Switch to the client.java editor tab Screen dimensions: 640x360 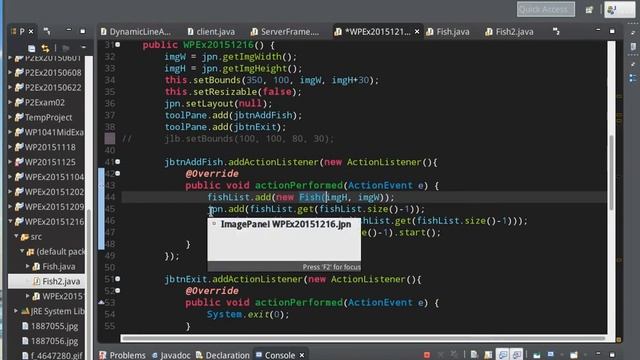coord(211,31)
